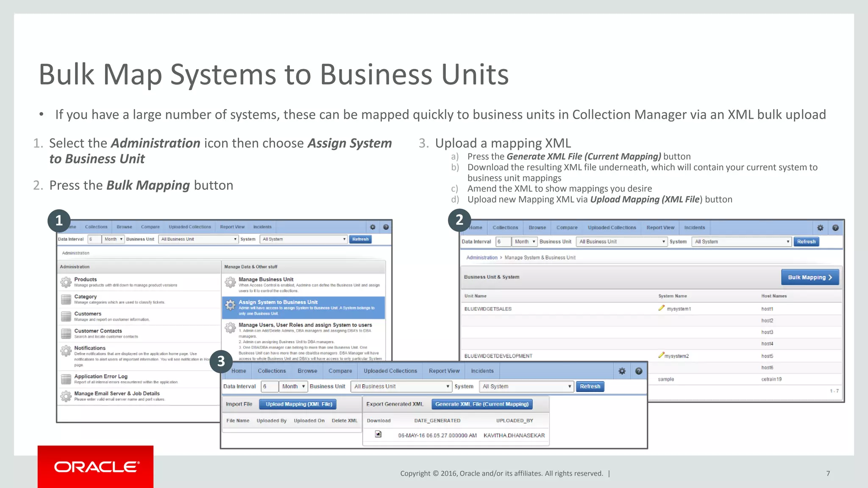
Task: Click Data Interval field in screenshot 3
Action: [270, 387]
